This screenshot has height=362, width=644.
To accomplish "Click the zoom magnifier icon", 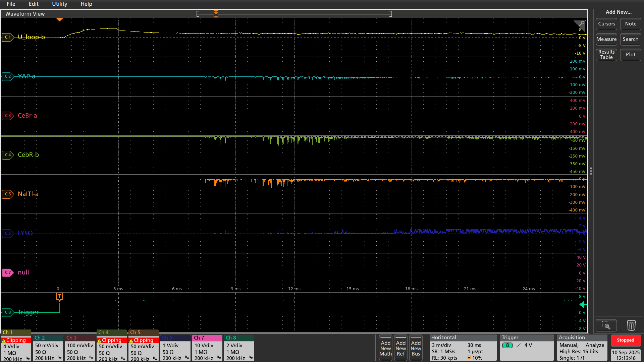I will pos(606,325).
